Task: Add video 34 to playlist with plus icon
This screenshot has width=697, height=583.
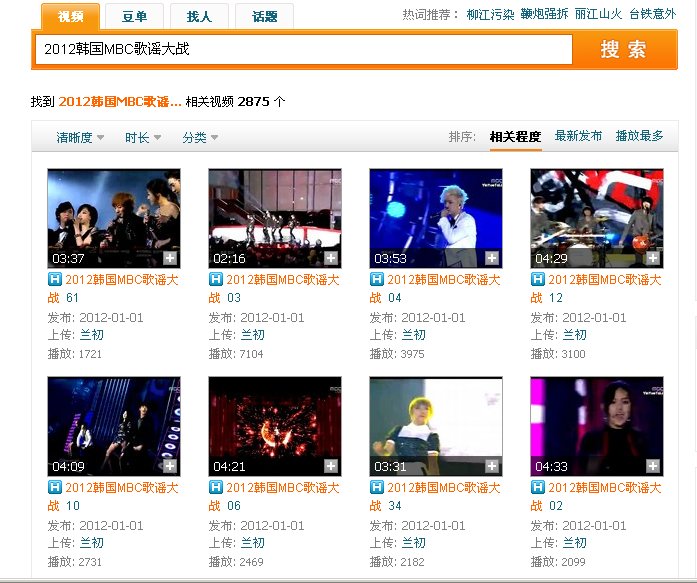Action: click(492, 466)
